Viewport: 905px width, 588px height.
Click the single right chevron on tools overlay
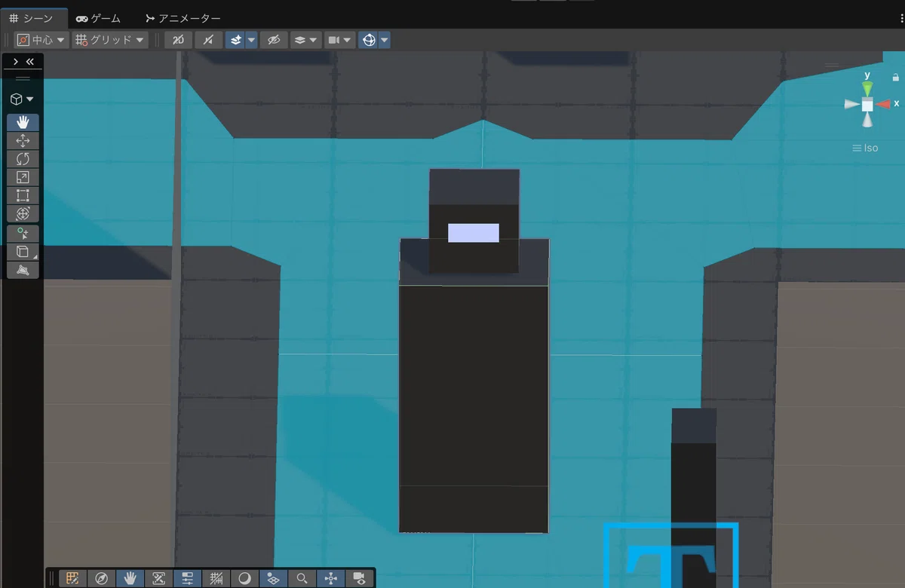[16, 62]
